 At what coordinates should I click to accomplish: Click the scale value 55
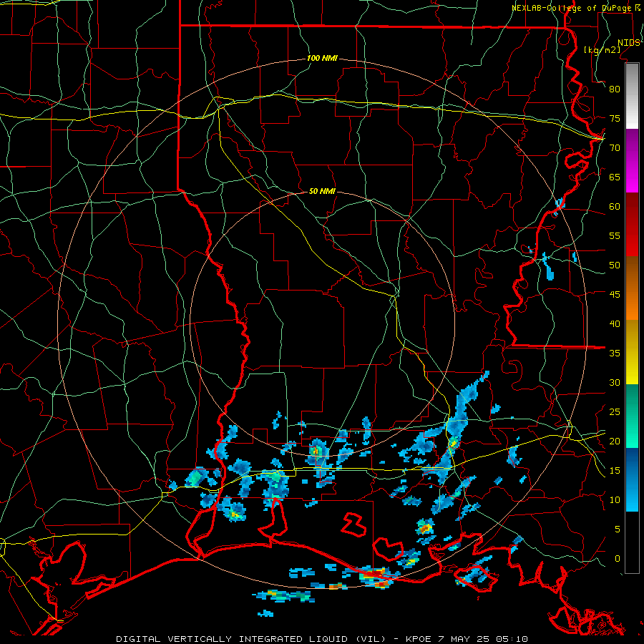tap(615, 235)
